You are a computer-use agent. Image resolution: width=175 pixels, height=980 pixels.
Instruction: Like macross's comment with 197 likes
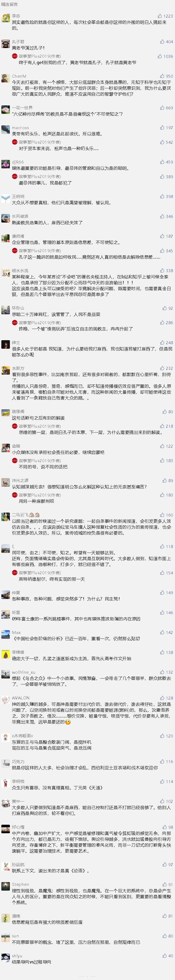pos(166,128)
